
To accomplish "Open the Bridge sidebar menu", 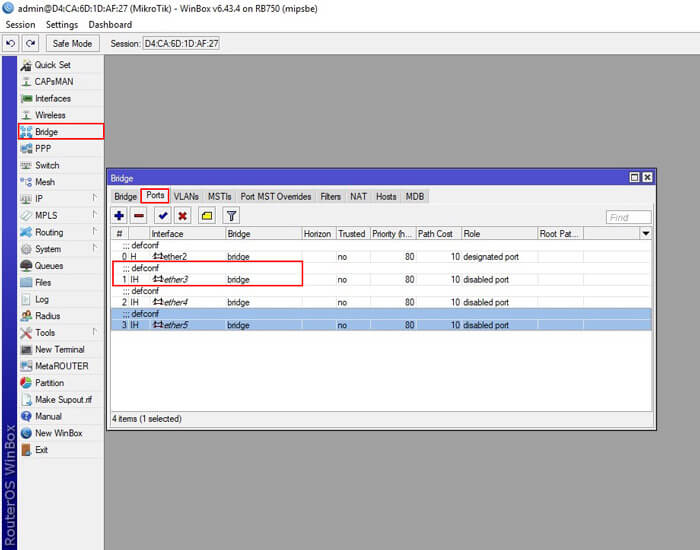I will [x=61, y=132].
